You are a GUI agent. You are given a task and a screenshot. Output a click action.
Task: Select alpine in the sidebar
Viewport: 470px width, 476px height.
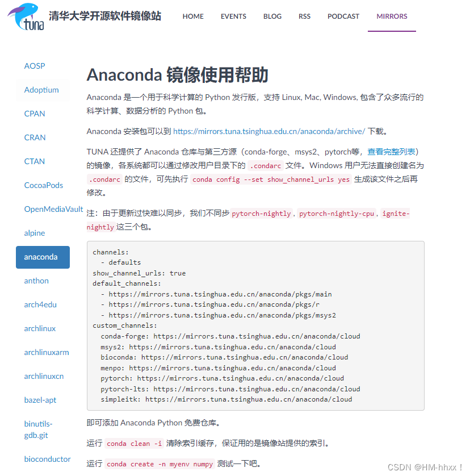35,233
